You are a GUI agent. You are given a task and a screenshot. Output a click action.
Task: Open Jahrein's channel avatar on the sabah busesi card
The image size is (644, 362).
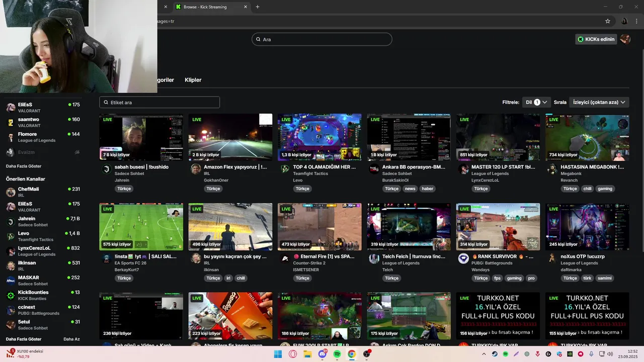106,169
